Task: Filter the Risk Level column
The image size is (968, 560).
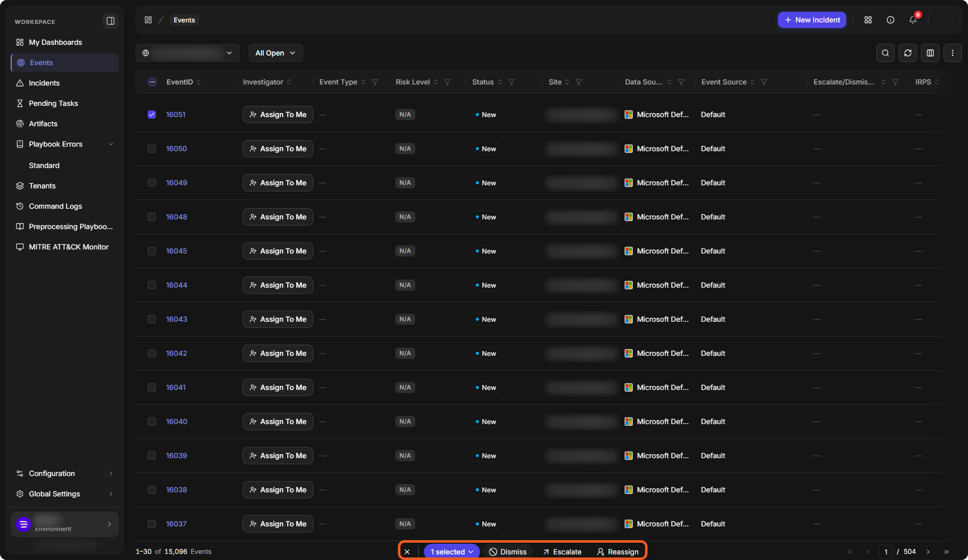Action: click(447, 82)
